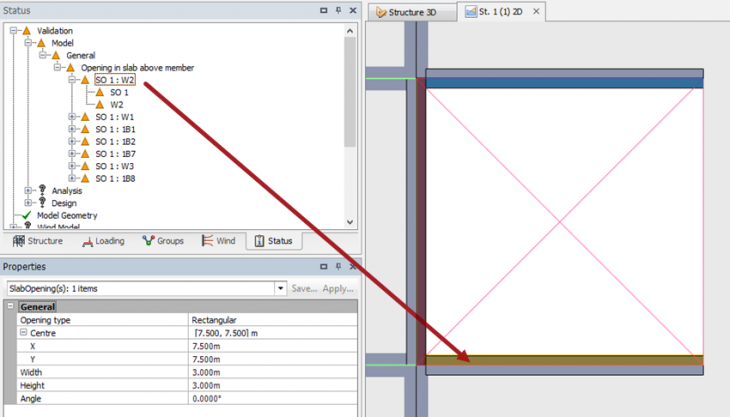Click the Apply... button in Properties
This screenshot has height=417, width=730.
coord(338,288)
